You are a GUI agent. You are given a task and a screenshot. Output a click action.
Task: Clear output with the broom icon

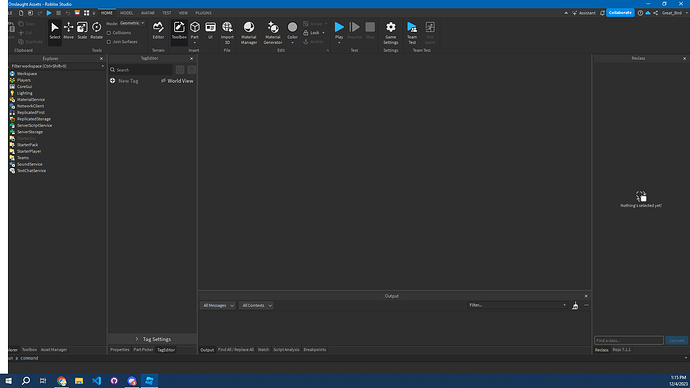click(575, 305)
